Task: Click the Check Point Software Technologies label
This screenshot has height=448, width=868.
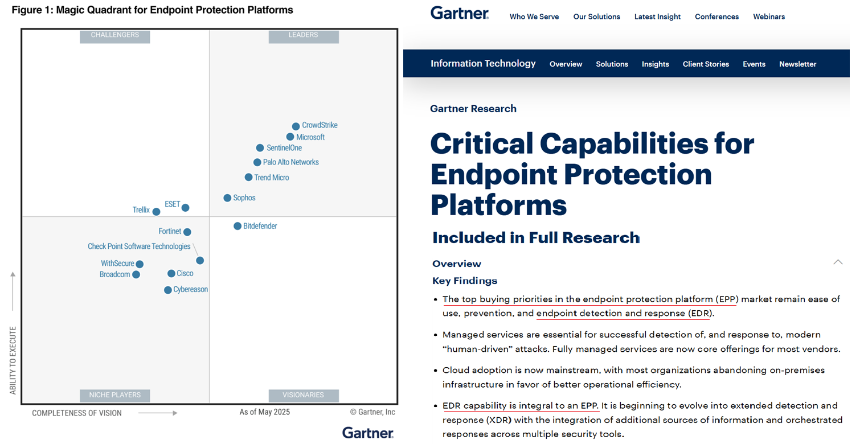Action: coord(139,246)
